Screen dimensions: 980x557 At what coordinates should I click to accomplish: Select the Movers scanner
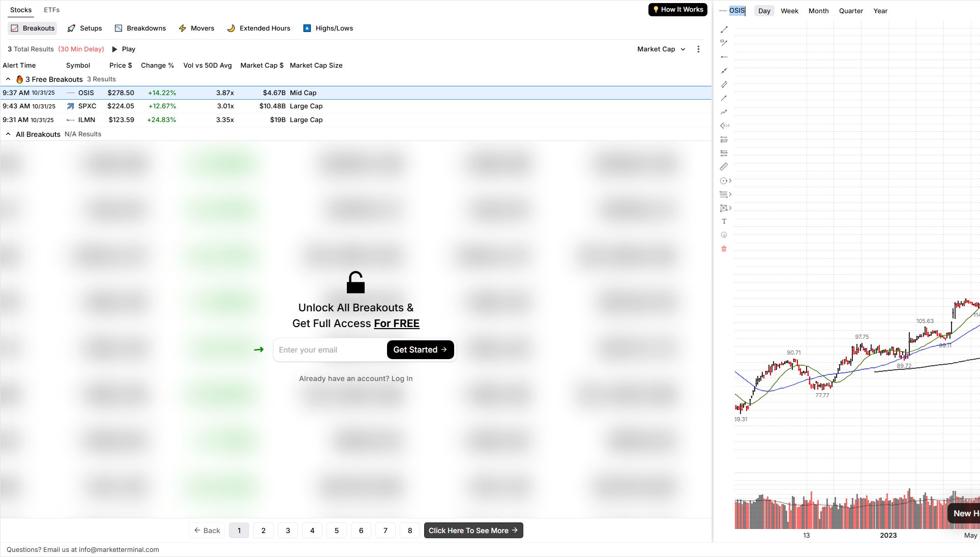tap(196, 28)
